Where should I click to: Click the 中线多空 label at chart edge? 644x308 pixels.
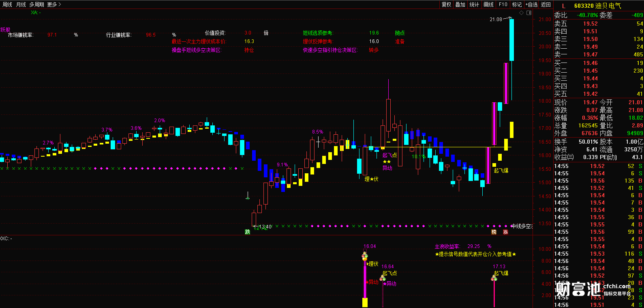tap(522, 226)
